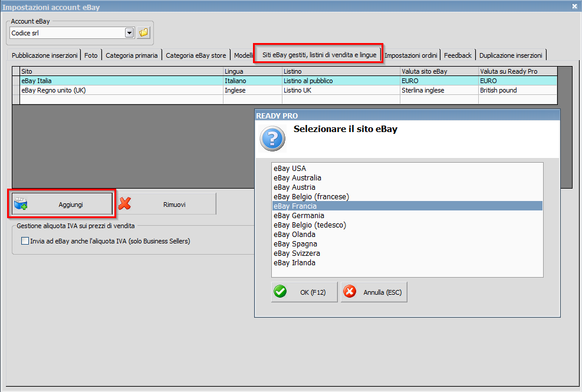Viewport: 582px width, 392px height.
Task: Click the 'Sterlina inglese' currency cell
Action: click(439, 90)
